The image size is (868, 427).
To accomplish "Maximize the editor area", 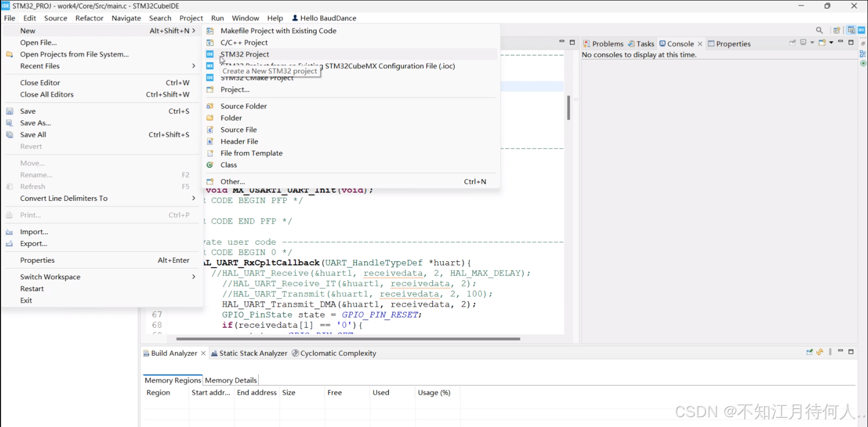I will [572, 42].
